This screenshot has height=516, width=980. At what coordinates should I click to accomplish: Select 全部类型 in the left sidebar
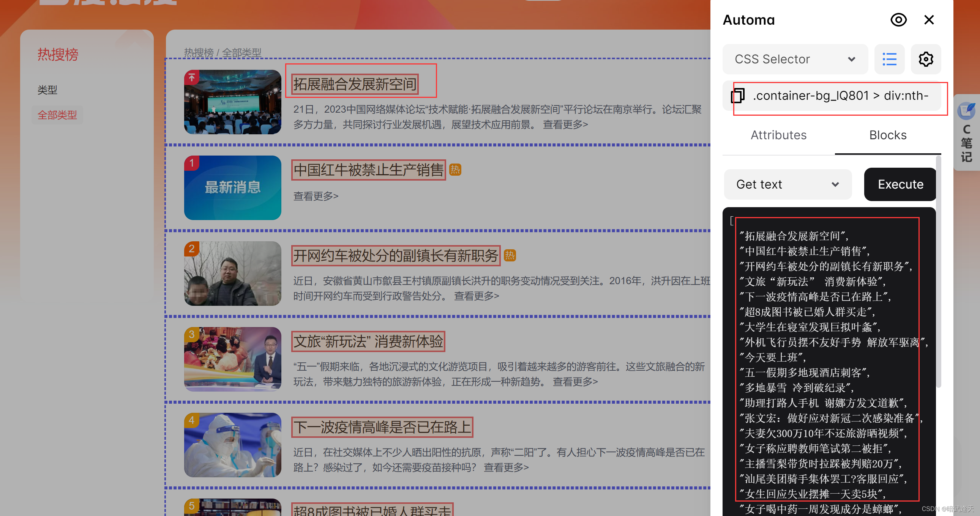57,115
